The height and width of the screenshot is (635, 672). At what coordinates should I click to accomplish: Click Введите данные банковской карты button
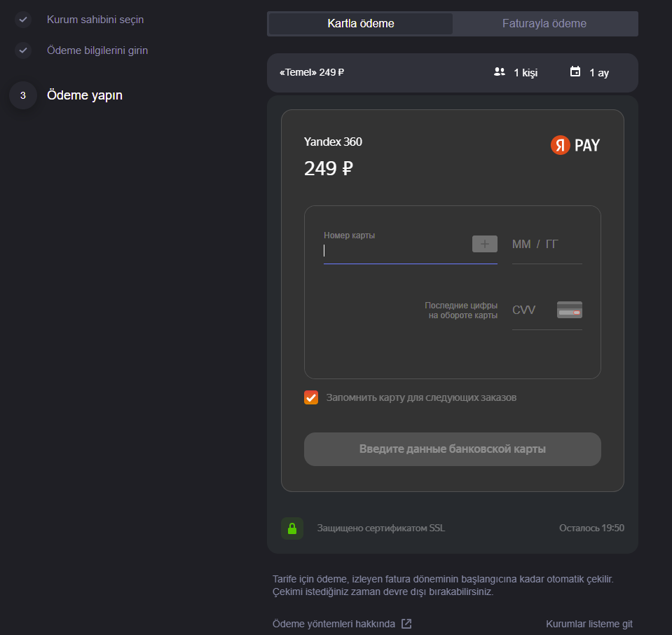click(x=452, y=449)
